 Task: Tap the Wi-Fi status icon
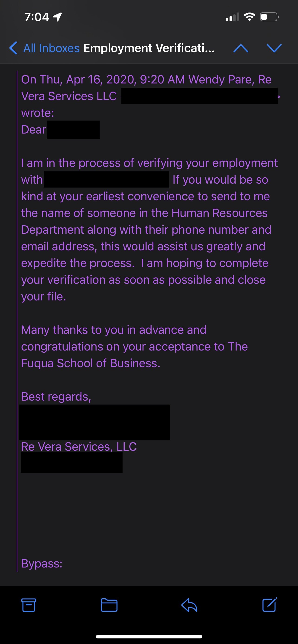click(249, 17)
